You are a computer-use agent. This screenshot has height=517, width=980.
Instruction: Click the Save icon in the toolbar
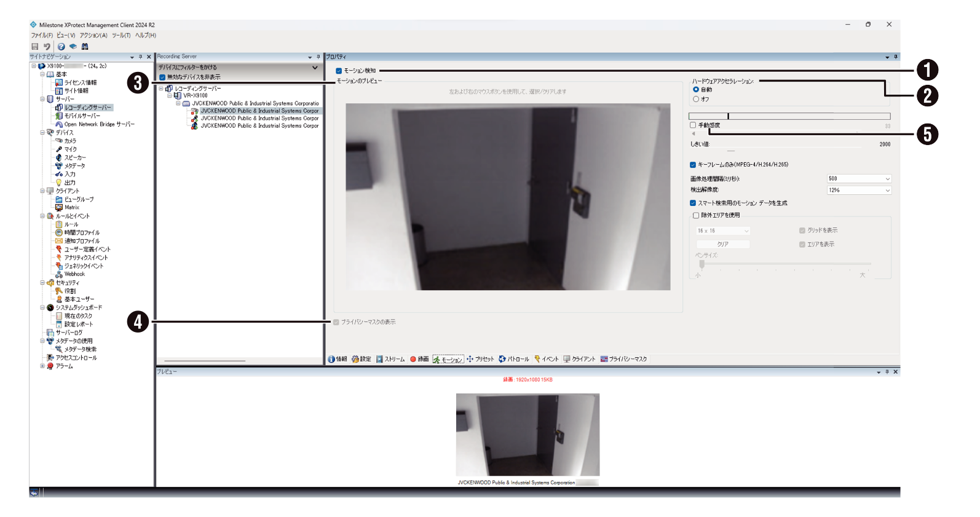(x=35, y=47)
